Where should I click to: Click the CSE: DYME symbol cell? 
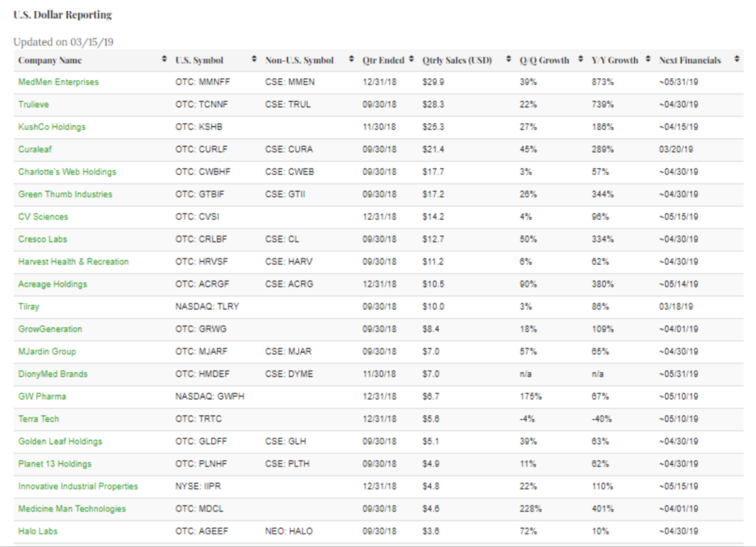click(289, 374)
